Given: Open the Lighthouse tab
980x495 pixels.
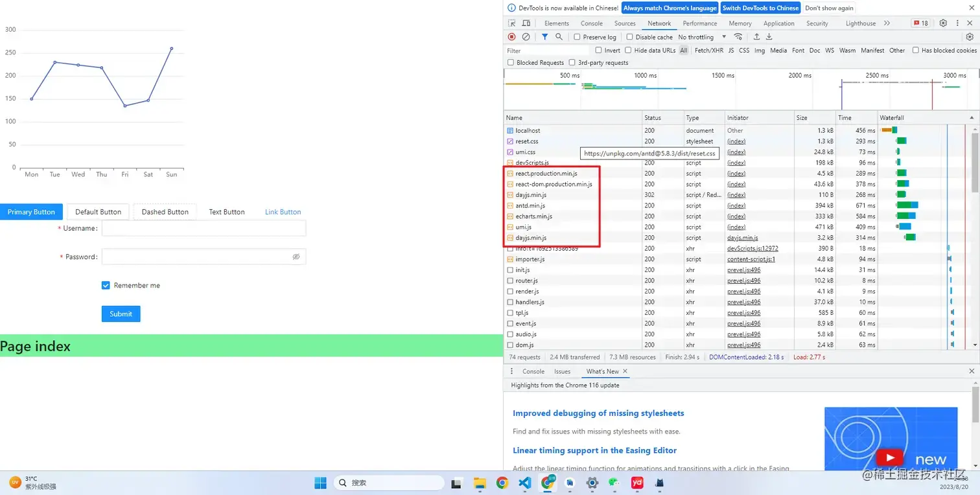Looking at the screenshot, I should 861,23.
